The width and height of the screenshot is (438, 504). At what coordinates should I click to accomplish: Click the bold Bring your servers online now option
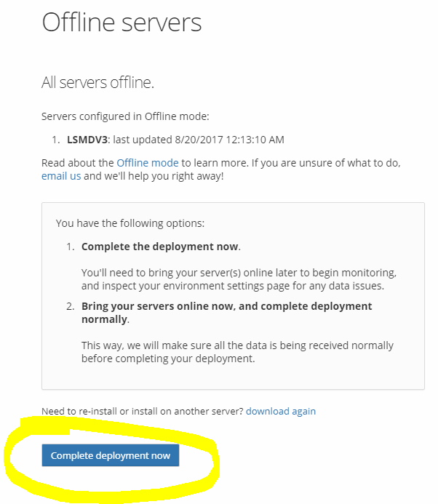226,306
